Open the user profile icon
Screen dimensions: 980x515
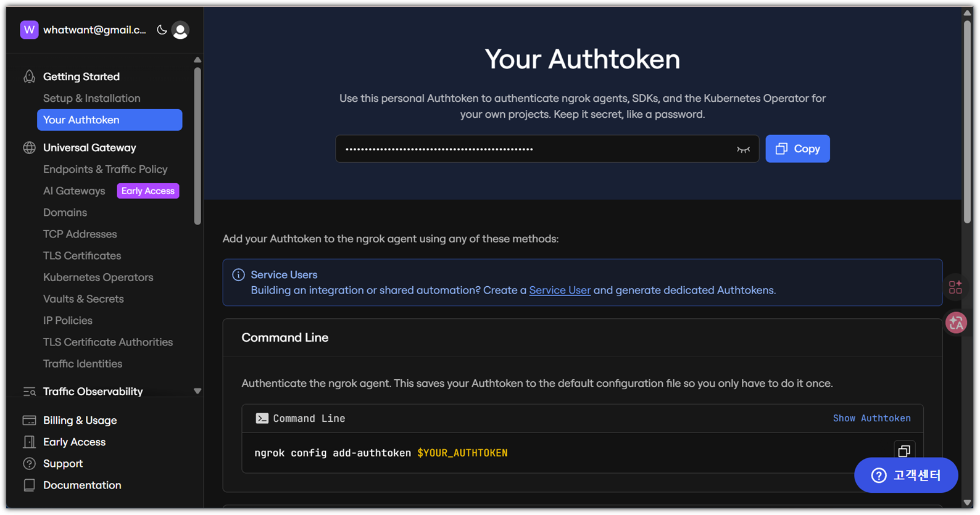pos(180,30)
